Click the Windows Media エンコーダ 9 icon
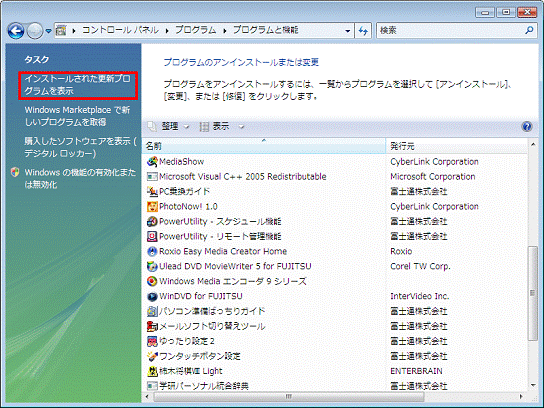Image resolution: width=544 pixels, height=408 pixels. [152, 281]
